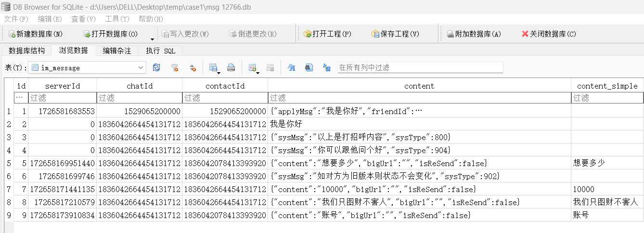Click 保存工程(V) toolbar button

coord(395,34)
